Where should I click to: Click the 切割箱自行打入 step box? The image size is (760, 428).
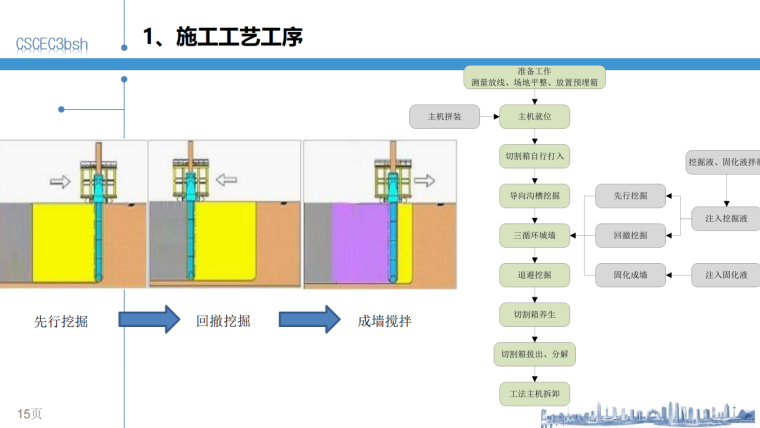point(534,156)
